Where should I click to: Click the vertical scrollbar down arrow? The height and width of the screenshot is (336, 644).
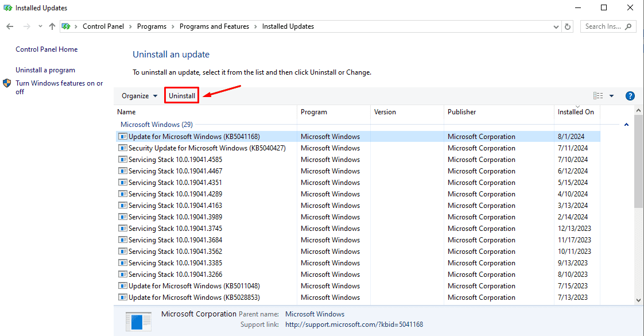(x=638, y=300)
